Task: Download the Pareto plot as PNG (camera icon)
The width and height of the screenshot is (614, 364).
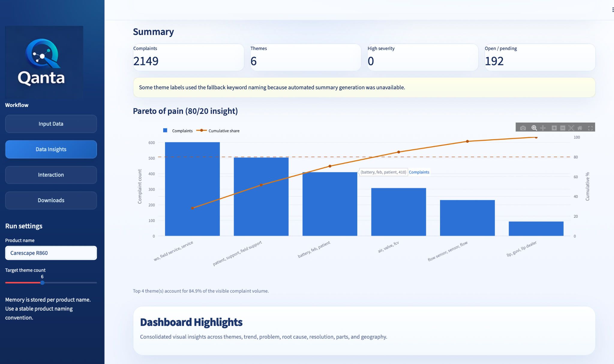Action: click(523, 128)
